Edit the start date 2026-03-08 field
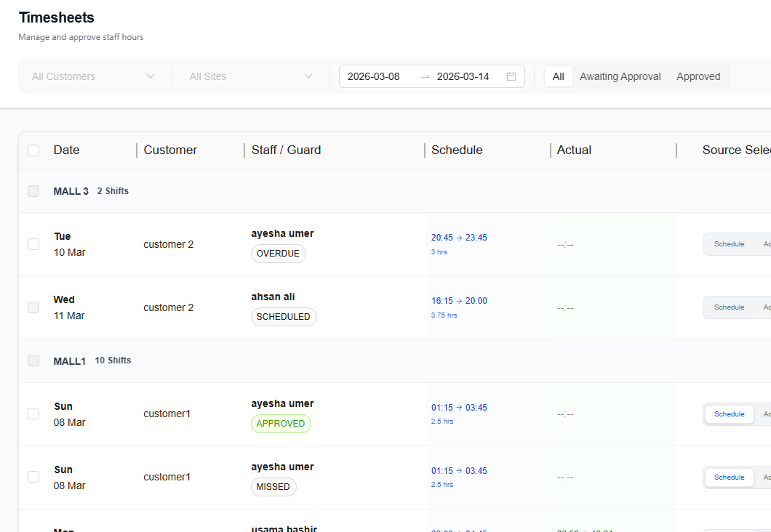The width and height of the screenshot is (771, 532). [374, 76]
